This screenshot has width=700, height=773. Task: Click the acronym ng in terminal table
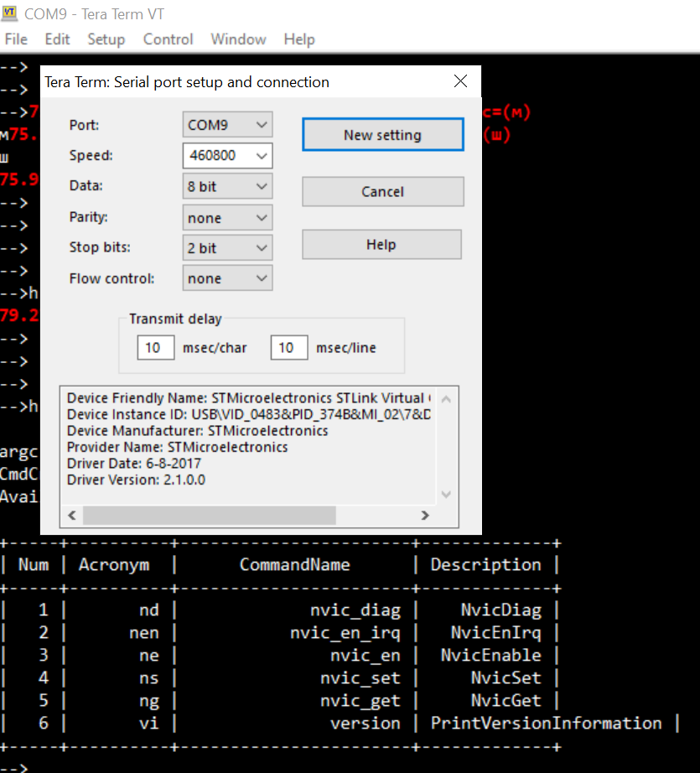[149, 701]
